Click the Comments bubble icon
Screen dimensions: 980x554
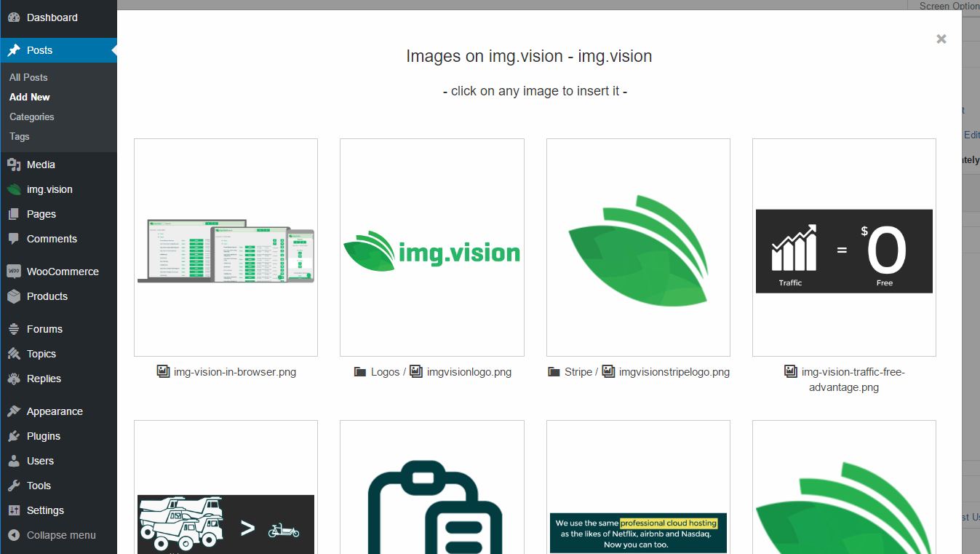coord(14,239)
